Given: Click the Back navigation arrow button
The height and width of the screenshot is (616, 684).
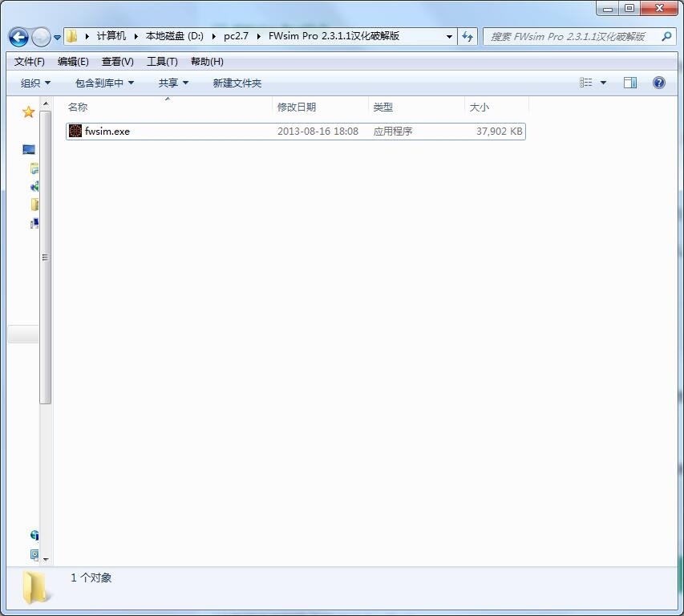Looking at the screenshot, I should click(x=18, y=37).
